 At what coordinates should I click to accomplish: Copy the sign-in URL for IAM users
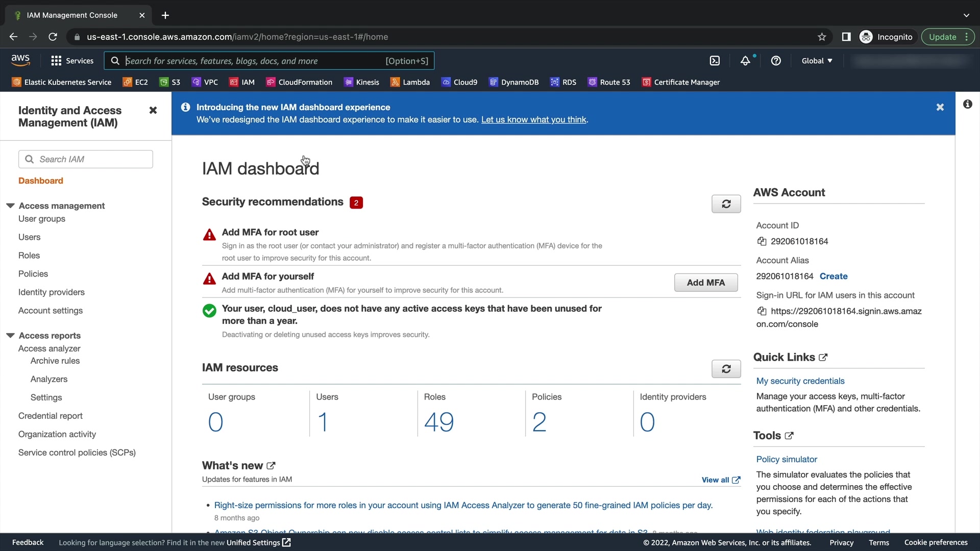(762, 311)
